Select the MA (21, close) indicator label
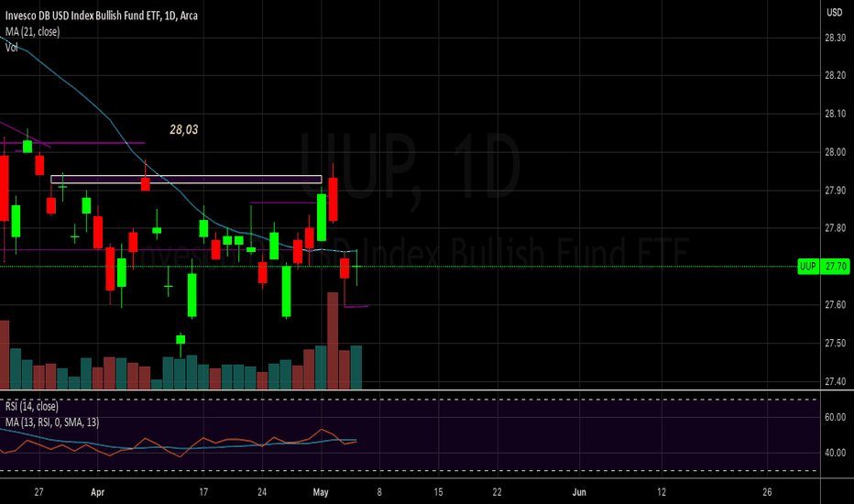The image size is (854, 504). 33,31
